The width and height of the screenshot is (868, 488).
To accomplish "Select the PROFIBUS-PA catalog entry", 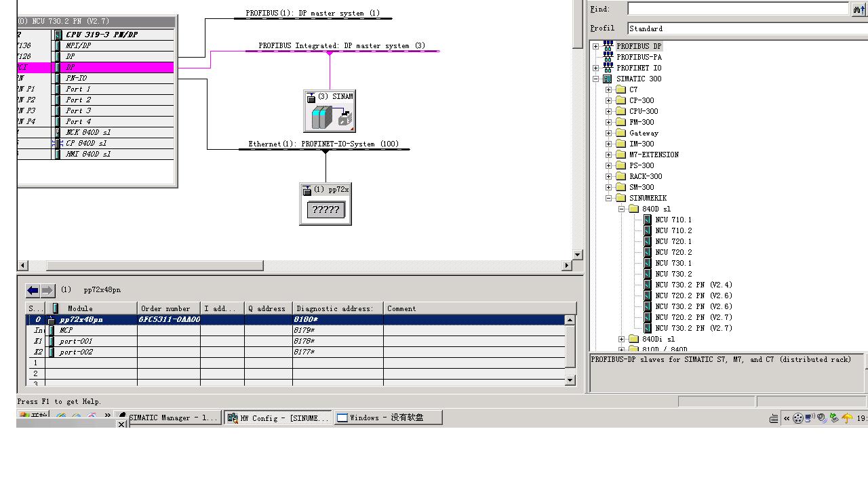I will coord(639,57).
